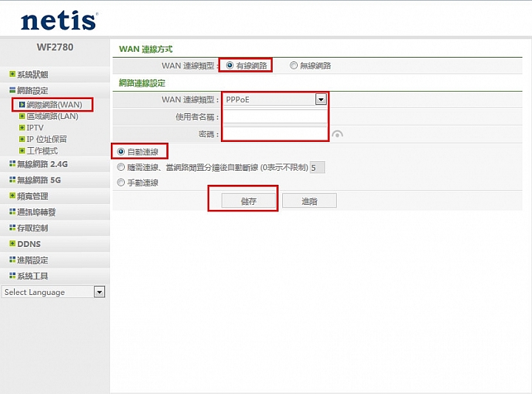Select the 有線網路 radio button
Viewport: 532px width, 394px height.
click(230, 65)
